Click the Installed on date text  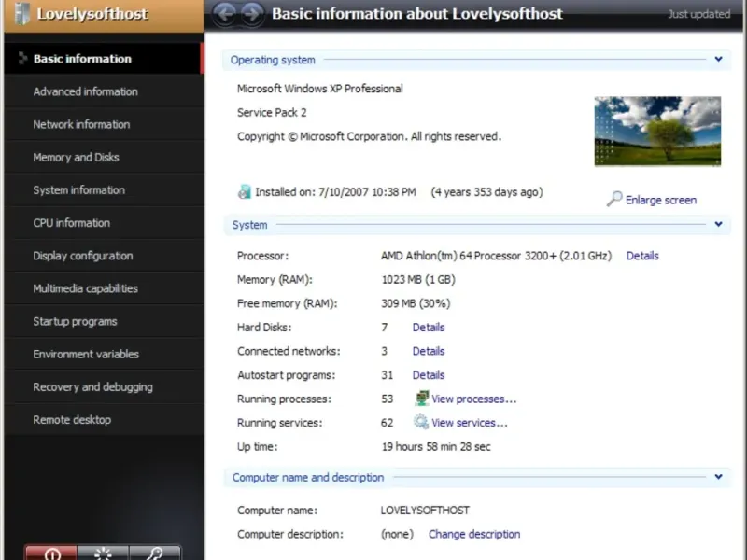[335, 192]
